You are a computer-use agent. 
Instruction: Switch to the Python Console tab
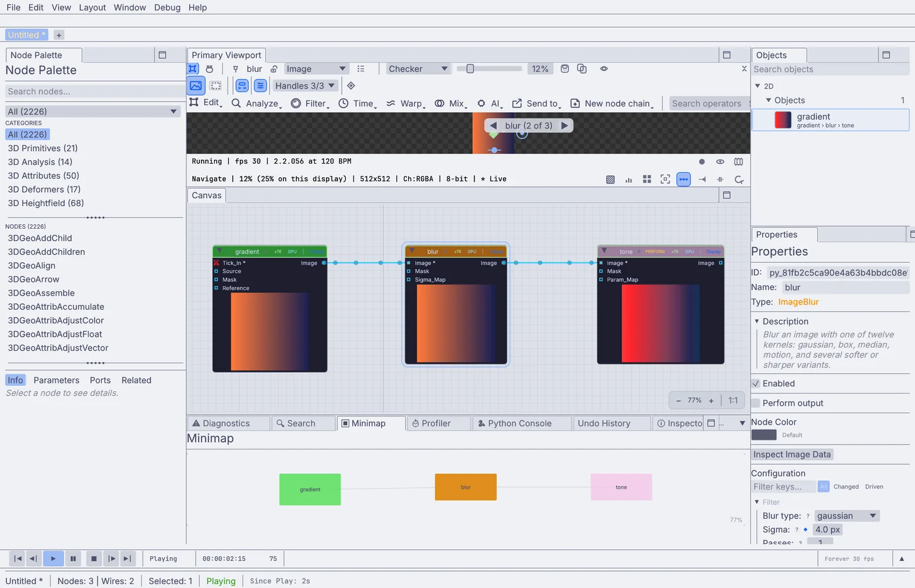[x=522, y=423]
